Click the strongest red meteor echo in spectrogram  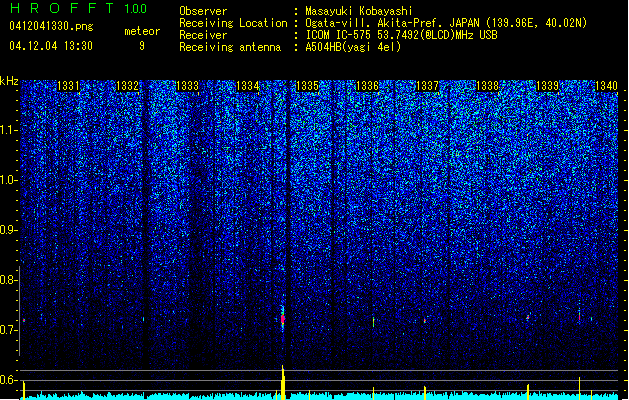(283, 319)
